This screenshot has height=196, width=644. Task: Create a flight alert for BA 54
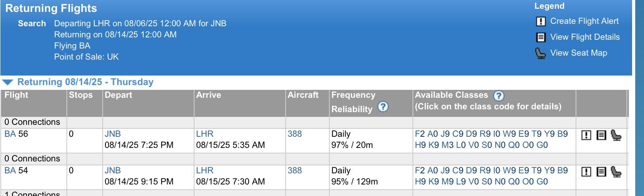(586, 172)
